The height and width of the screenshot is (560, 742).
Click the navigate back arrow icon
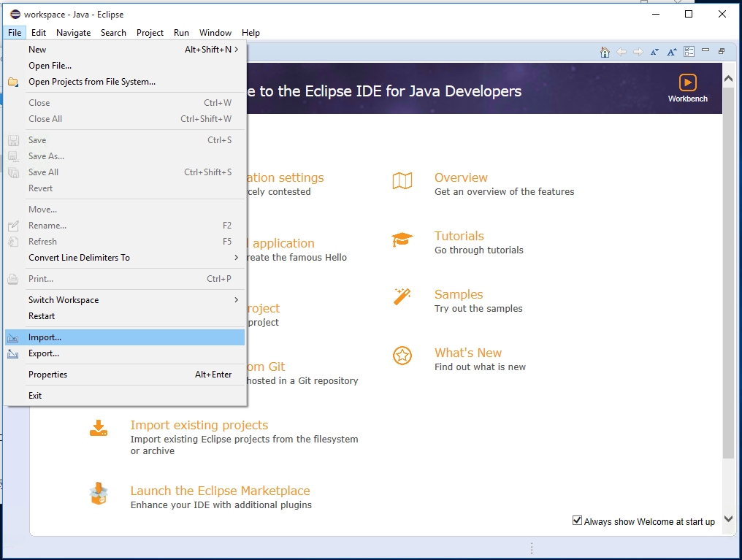621,52
